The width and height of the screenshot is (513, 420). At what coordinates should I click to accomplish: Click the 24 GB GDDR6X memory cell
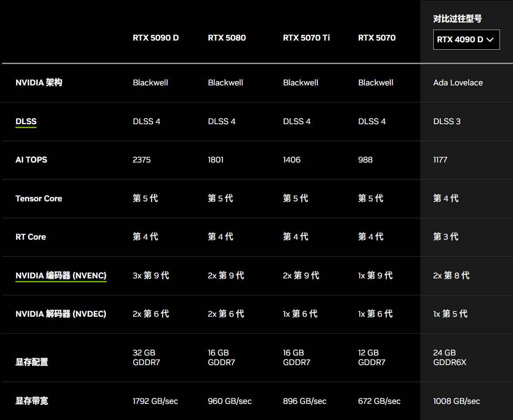coord(450,358)
